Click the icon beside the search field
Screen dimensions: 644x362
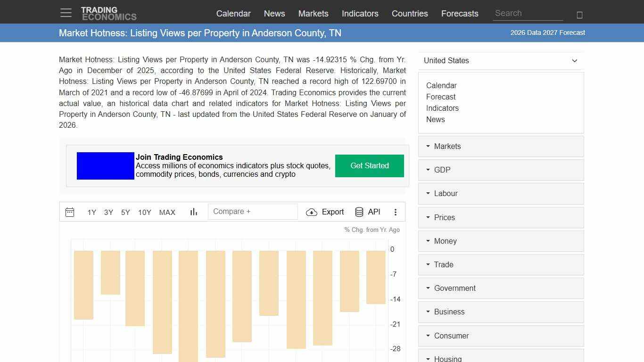point(579,14)
